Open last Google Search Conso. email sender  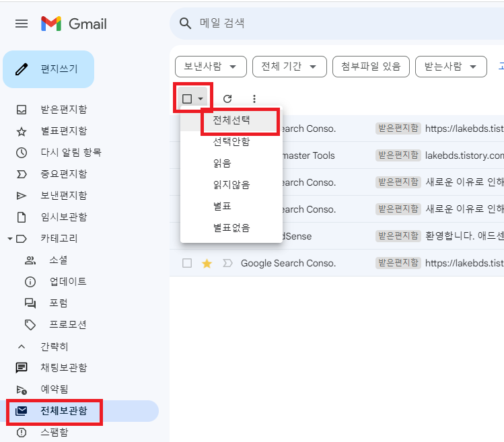pyautogui.click(x=288, y=263)
